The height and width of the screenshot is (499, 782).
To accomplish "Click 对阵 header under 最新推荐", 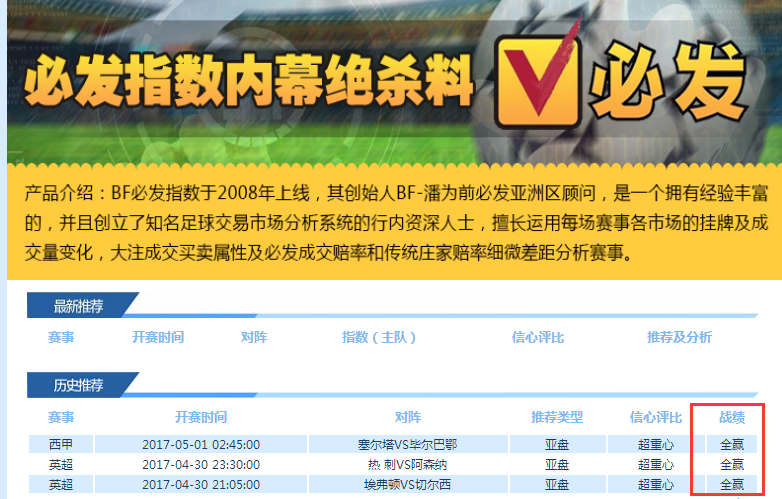I will 254,337.
